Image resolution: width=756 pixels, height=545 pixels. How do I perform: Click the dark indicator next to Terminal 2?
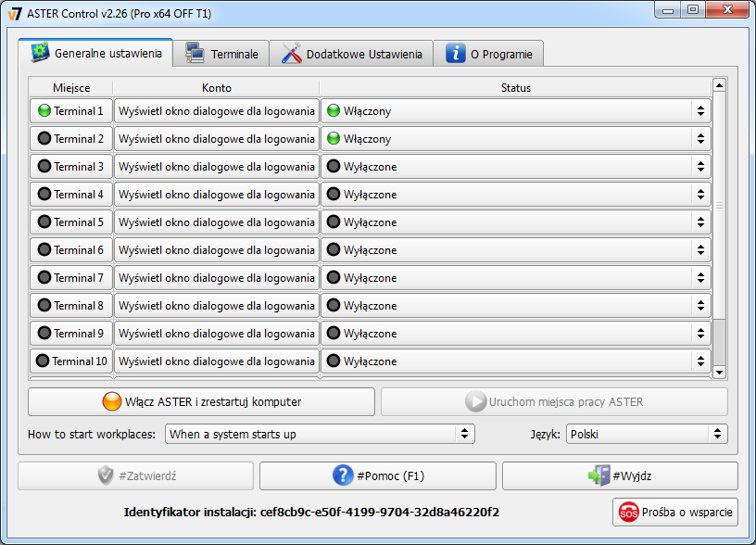click(44, 139)
